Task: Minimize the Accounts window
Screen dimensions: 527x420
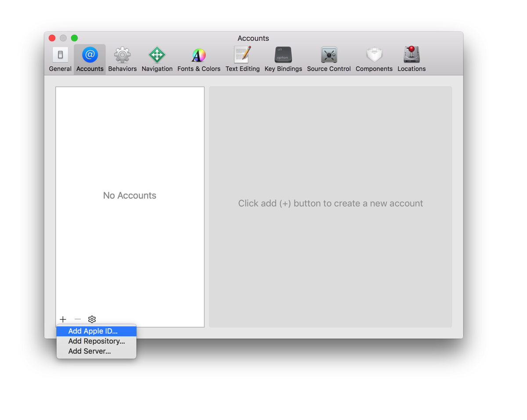Action: [63, 38]
